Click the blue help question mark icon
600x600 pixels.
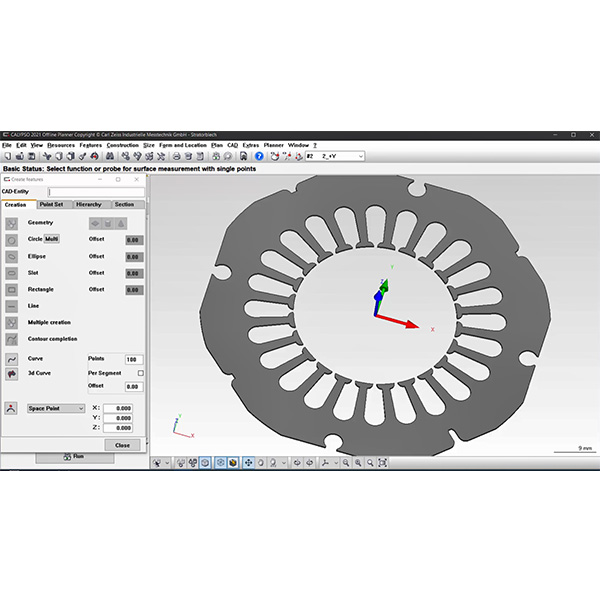point(259,156)
